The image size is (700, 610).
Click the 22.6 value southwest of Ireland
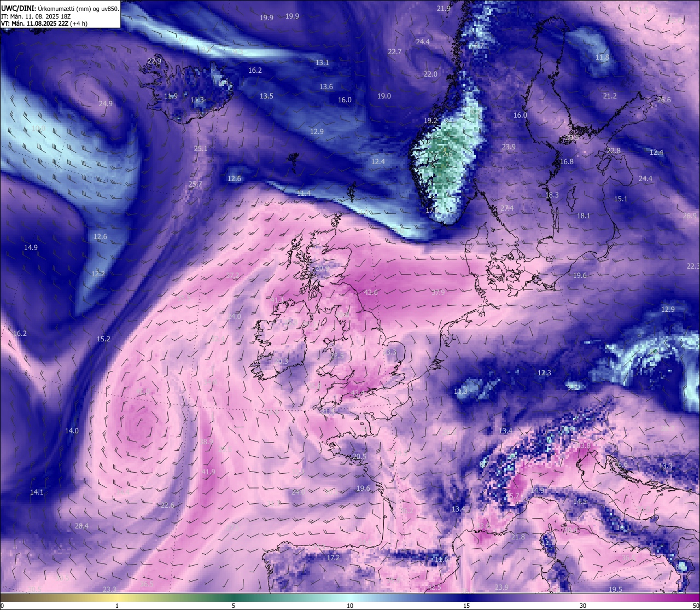[x=167, y=506]
